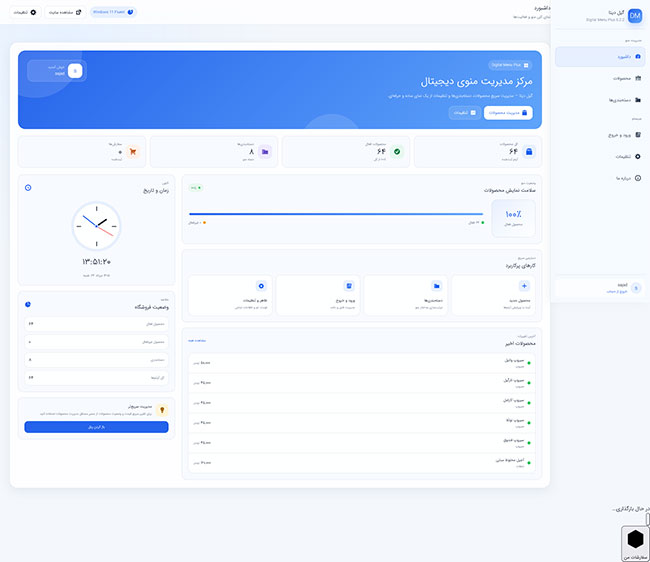Click the analog clock face
650x562 pixels.
pos(97,226)
